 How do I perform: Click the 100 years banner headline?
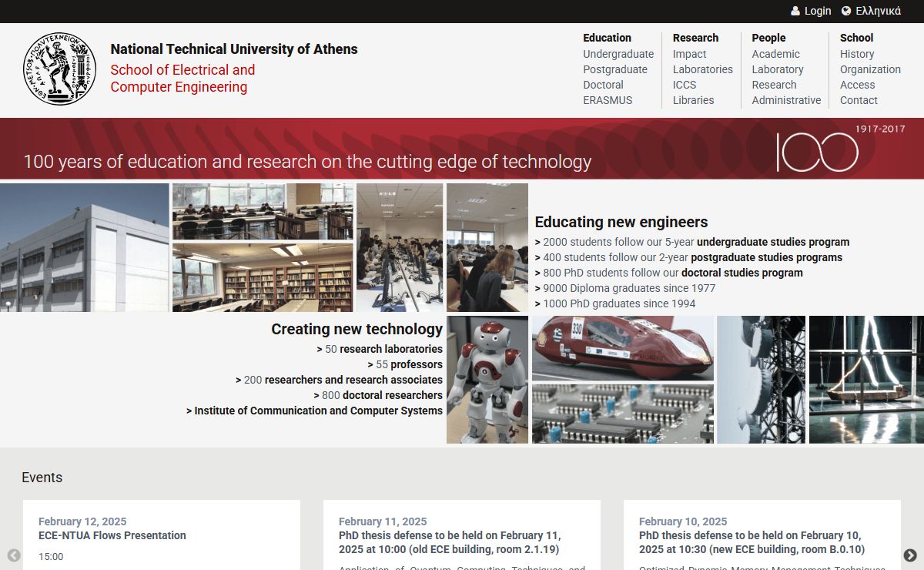(307, 162)
